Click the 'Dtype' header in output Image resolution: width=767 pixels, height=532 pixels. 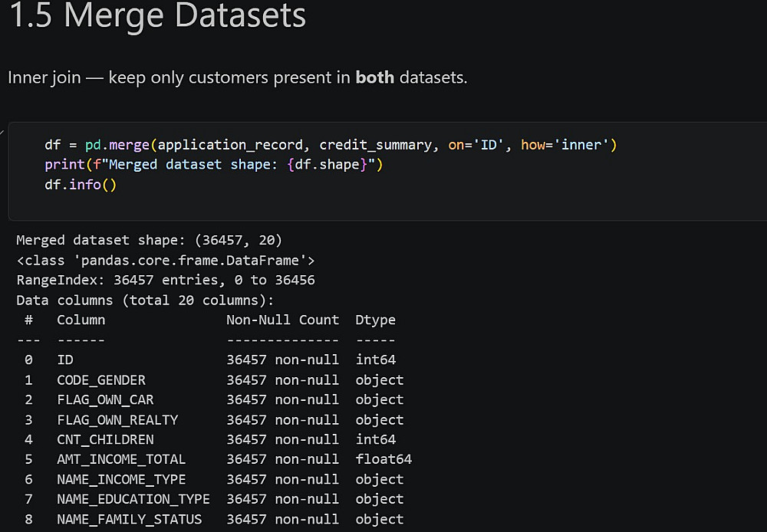375,320
